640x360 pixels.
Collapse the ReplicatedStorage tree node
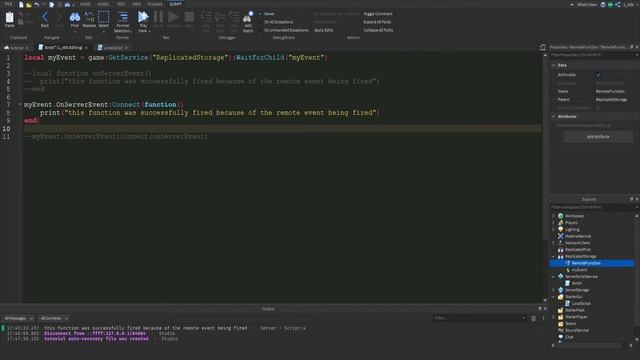(x=553, y=256)
